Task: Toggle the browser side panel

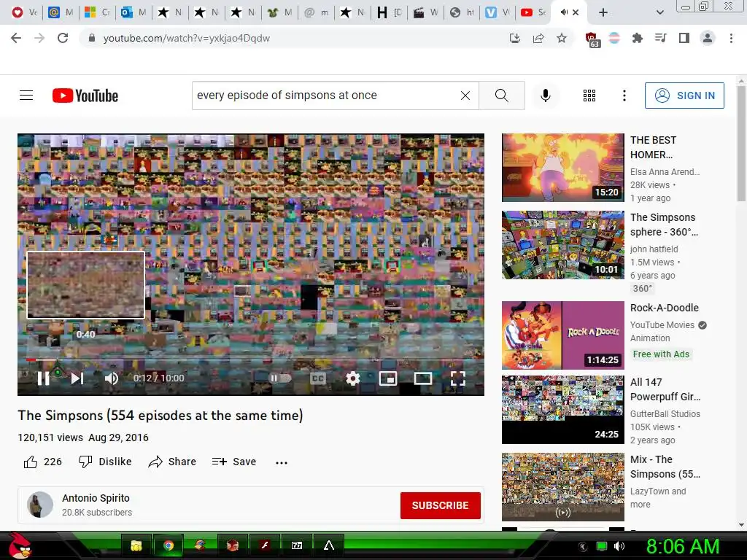Action: point(684,38)
